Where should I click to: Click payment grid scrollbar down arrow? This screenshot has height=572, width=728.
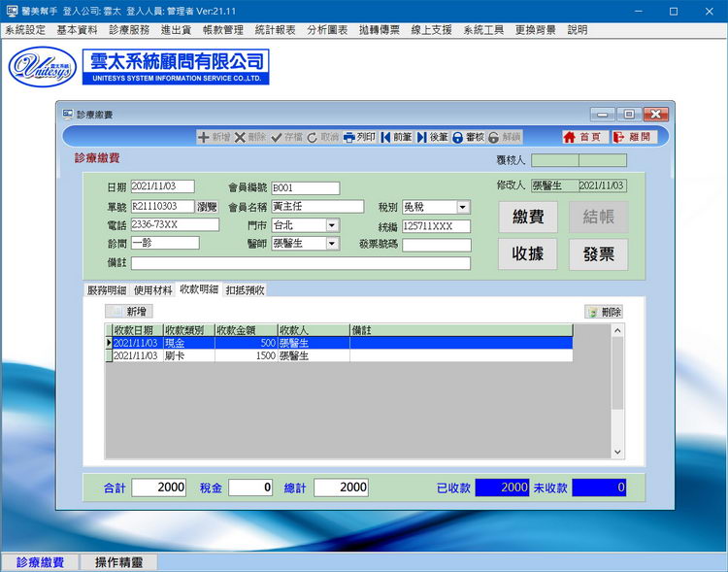(617, 452)
